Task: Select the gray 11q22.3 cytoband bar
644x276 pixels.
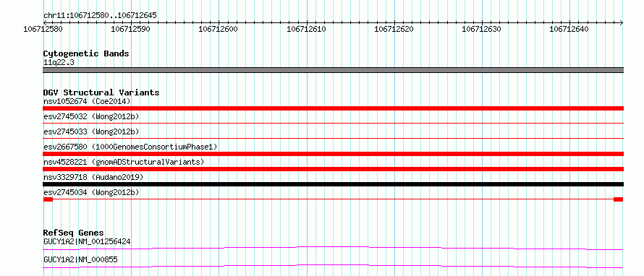Action: click(333, 70)
